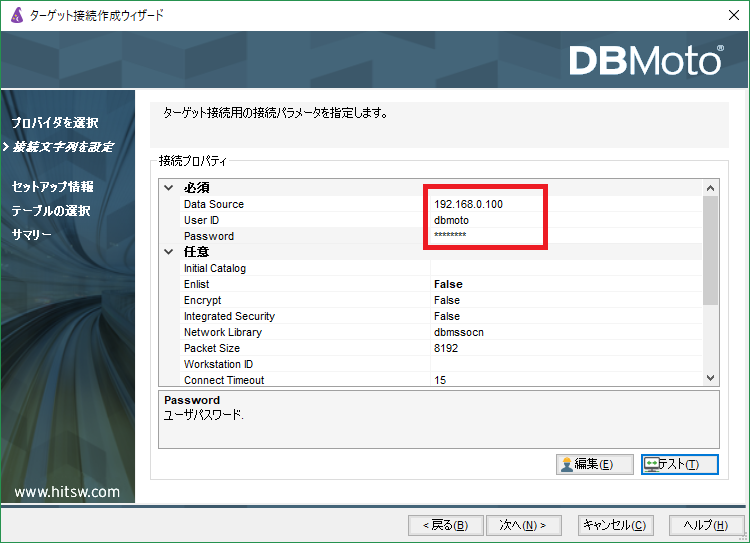Click the scroll down arrow of property grid
The height and width of the screenshot is (543, 750).
coord(710,378)
